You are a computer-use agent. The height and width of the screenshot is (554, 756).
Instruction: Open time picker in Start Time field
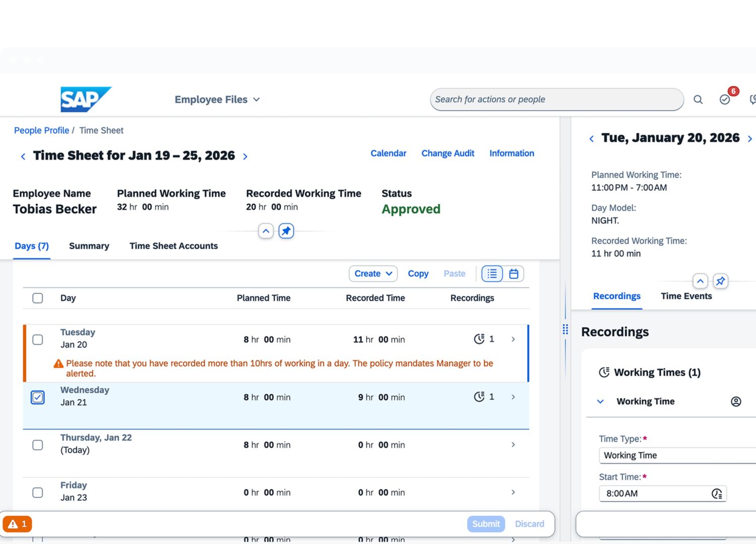point(716,494)
